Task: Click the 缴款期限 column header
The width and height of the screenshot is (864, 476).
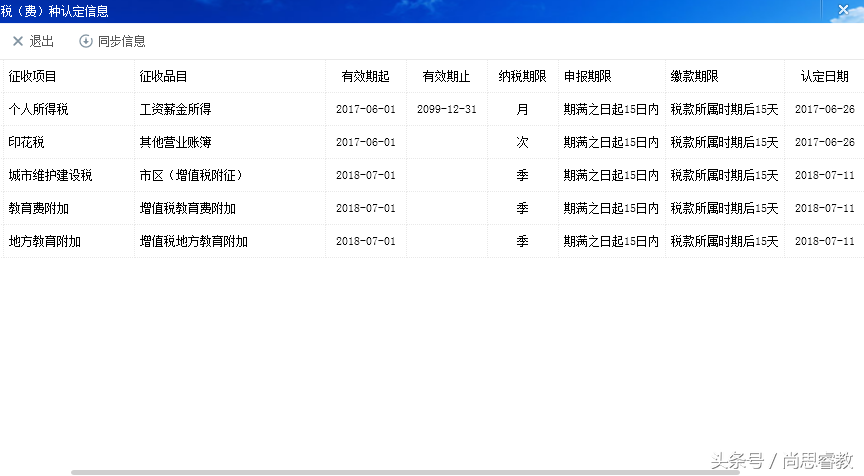Action: [x=695, y=76]
